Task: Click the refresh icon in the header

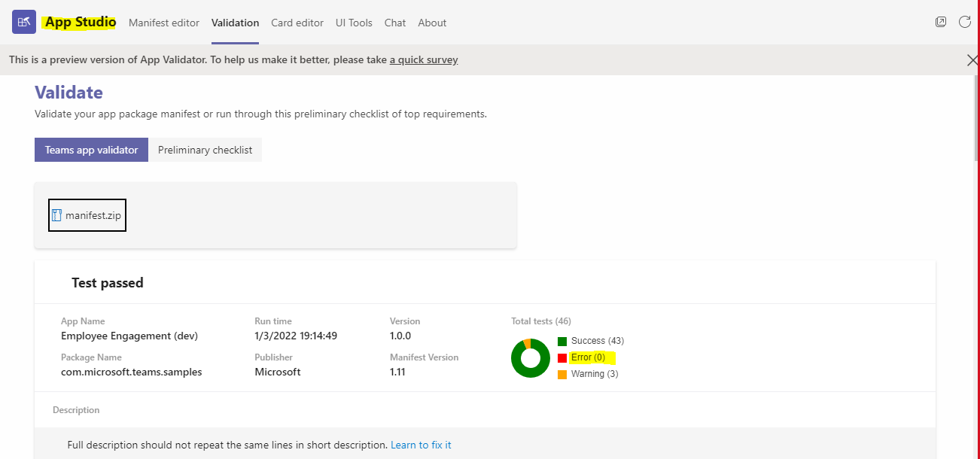Action: 965,22
